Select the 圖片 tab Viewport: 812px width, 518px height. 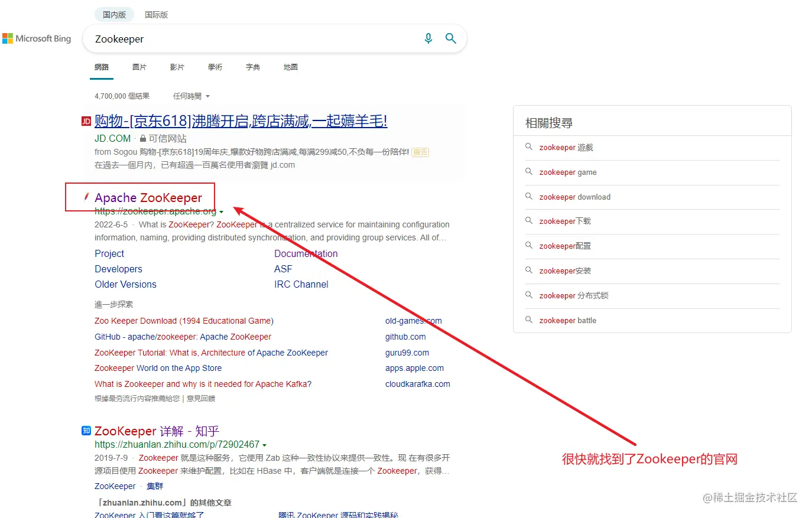139,67
